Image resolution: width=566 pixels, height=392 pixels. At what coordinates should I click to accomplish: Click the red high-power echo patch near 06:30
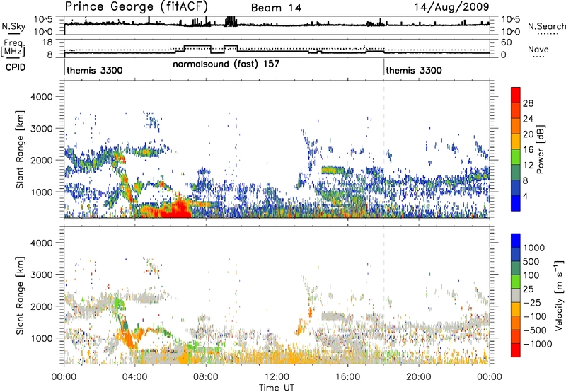[x=178, y=209]
